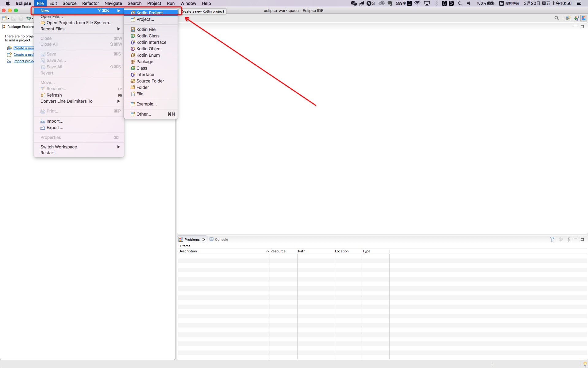The height and width of the screenshot is (368, 588).
Task: Select Folder in the New submenu
Action: tap(151, 87)
